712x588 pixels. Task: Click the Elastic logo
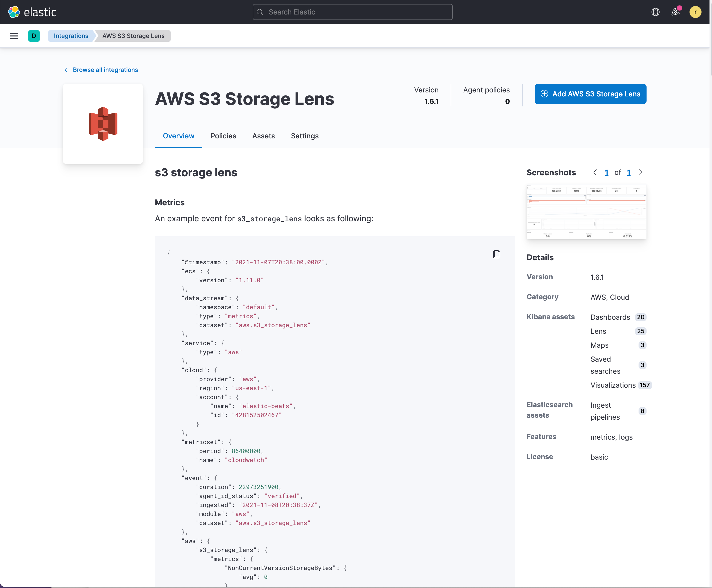(32, 12)
